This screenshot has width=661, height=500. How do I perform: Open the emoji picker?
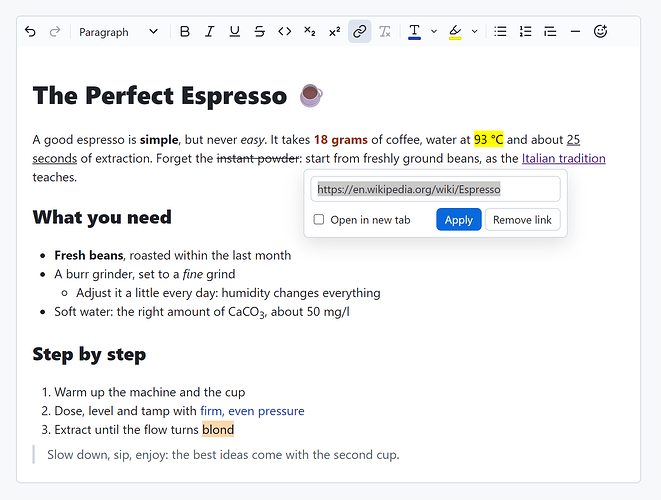(600, 32)
